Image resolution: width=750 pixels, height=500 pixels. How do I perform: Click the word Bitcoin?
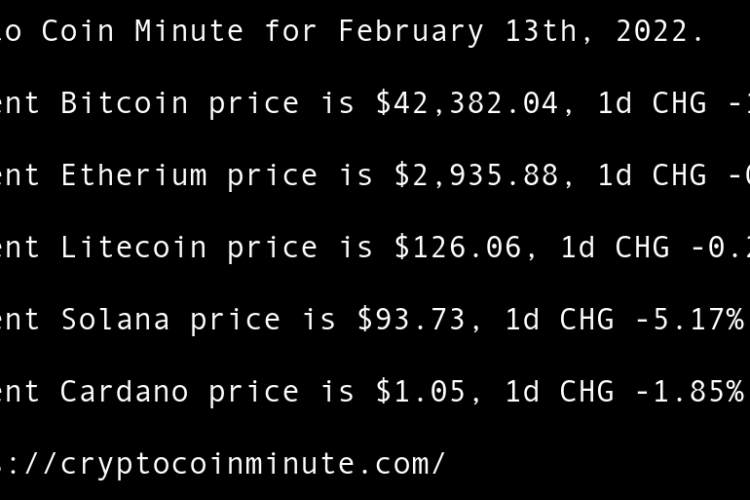pos(125,103)
